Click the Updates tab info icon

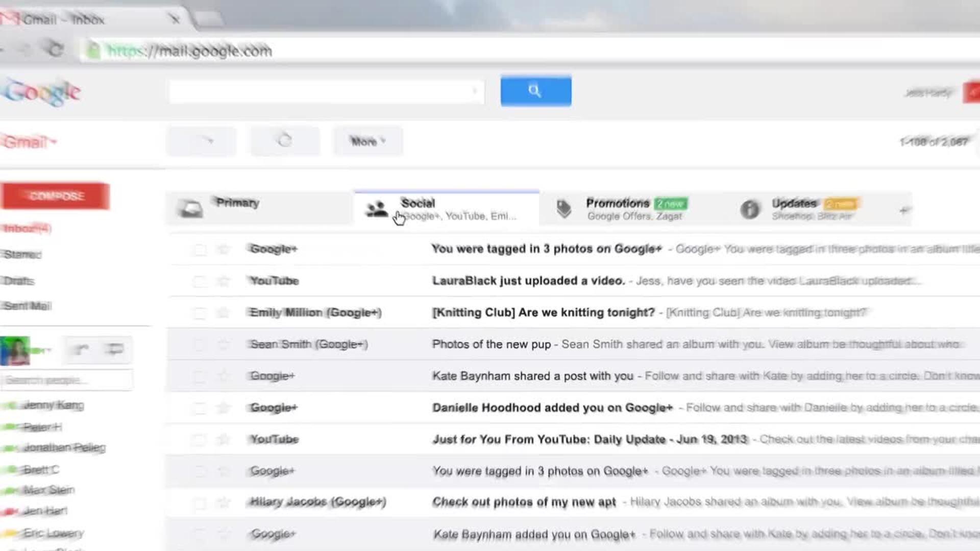[750, 210]
